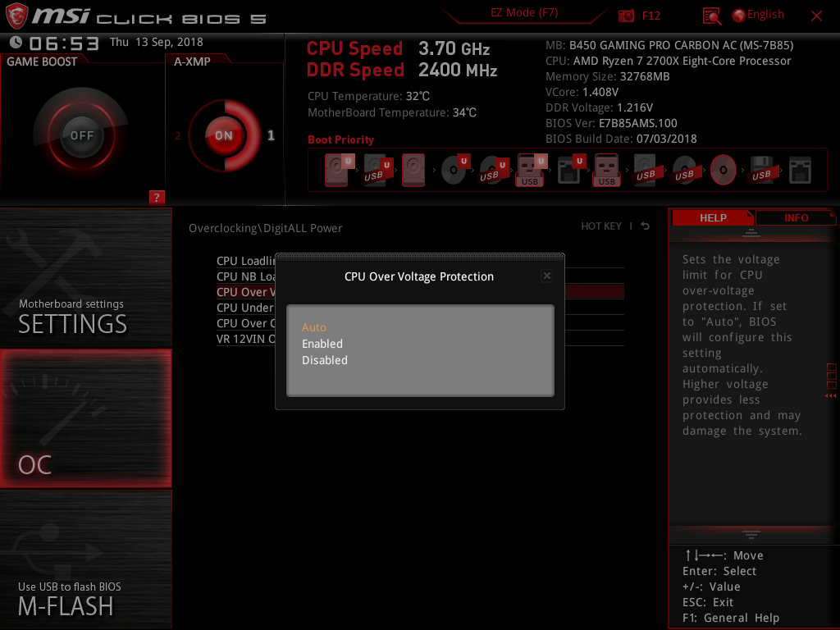The height and width of the screenshot is (630, 840).
Task: Select the legacy USB key boot icon
Action: (x=606, y=170)
